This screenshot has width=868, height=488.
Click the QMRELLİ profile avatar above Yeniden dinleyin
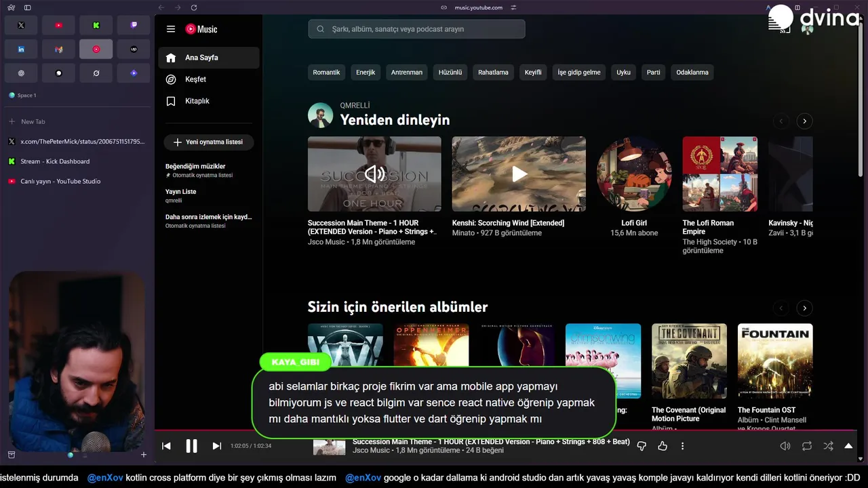pyautogui.click(x=320, y=115)
